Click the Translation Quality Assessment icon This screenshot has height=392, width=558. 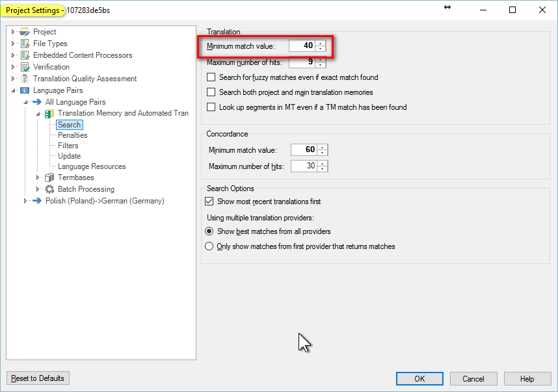(25, 79)
